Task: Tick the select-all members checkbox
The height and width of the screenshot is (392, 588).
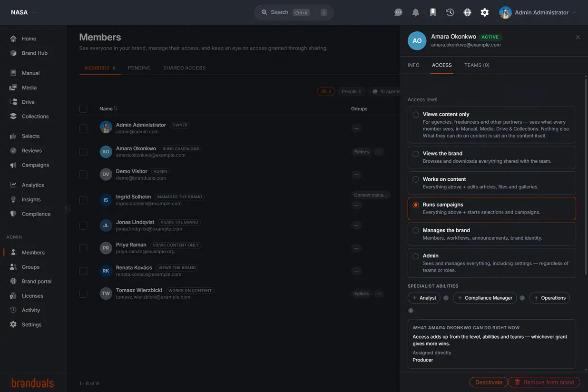Action: click(83, 109)
